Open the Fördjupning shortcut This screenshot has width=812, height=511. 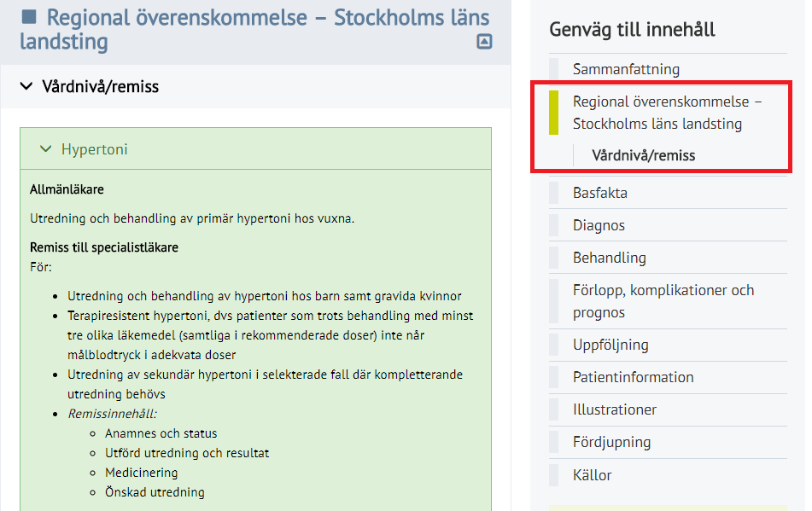tap(611, 442)
